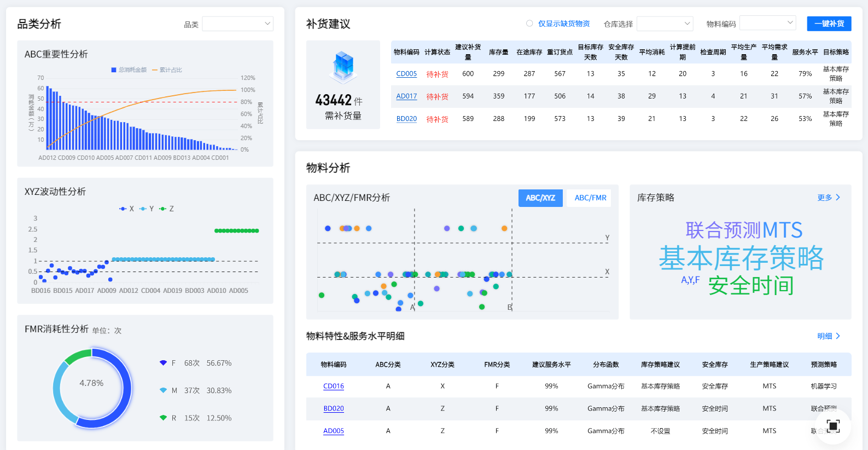The image size is (868, 450).
Task: Switch to the ABC/FMR tab
Action: 590,198
